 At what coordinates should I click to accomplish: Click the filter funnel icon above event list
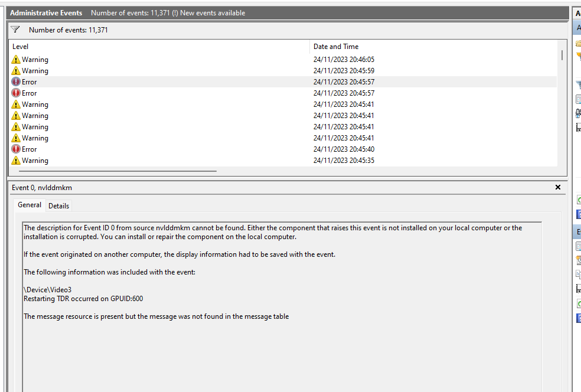[15, 30]
